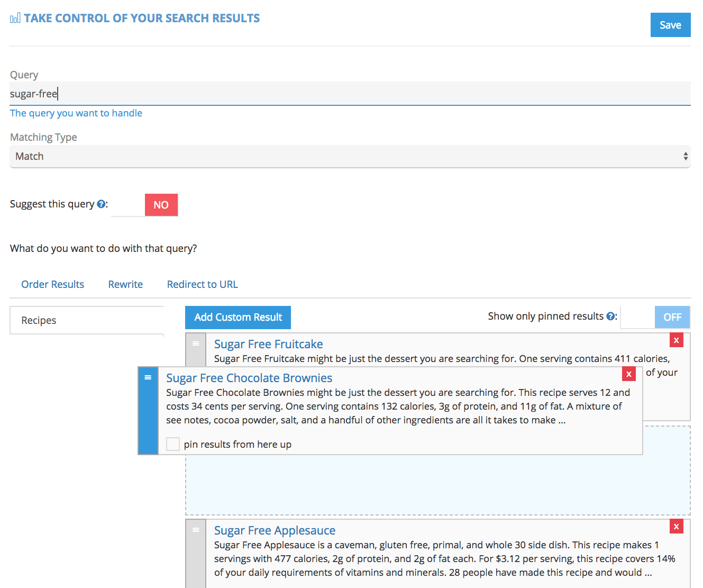Check 'pin results from here up'
The width and height of the screenshot is (703, 588).
click(x=173, y=444)
